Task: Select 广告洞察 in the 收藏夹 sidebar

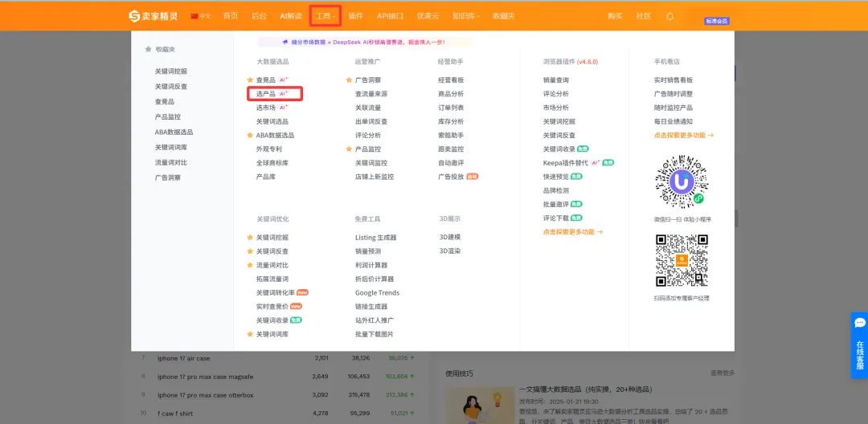Action: 168,178
